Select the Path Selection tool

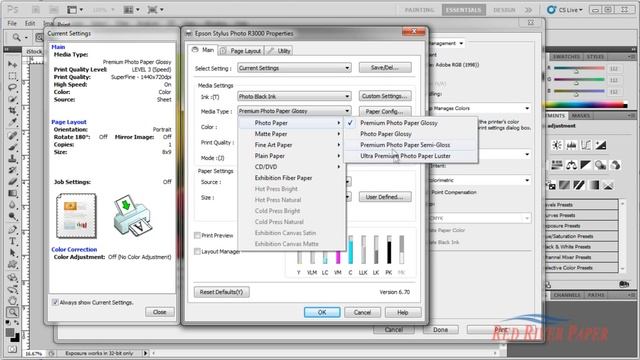pyautogui.click(x=12, y=253)
